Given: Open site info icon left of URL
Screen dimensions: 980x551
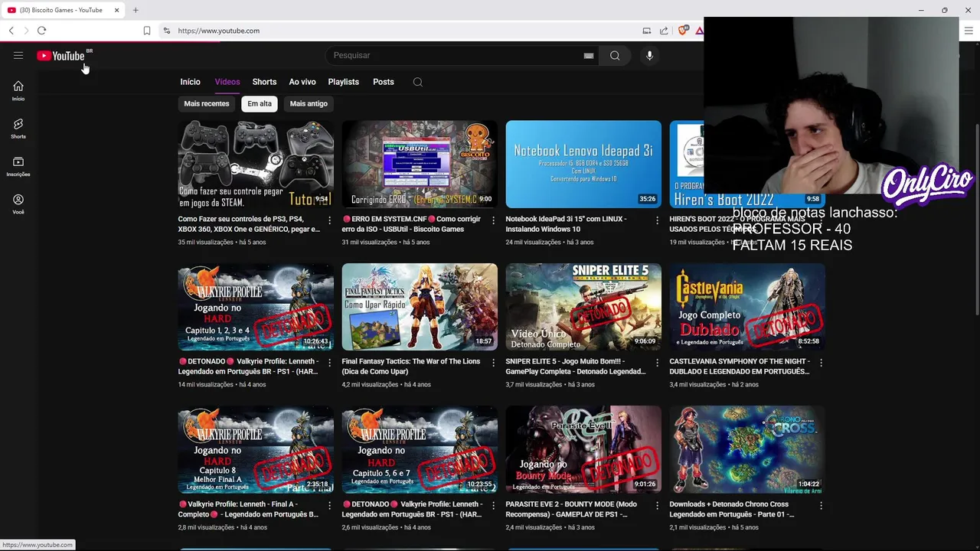Looking at the screenshot, I should click(x=166, y=31).
